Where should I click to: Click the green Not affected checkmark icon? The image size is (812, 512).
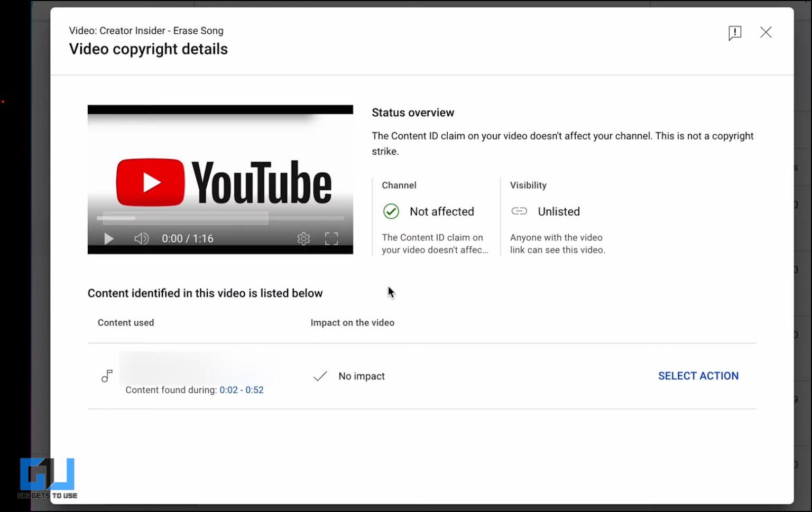[391, 211]
